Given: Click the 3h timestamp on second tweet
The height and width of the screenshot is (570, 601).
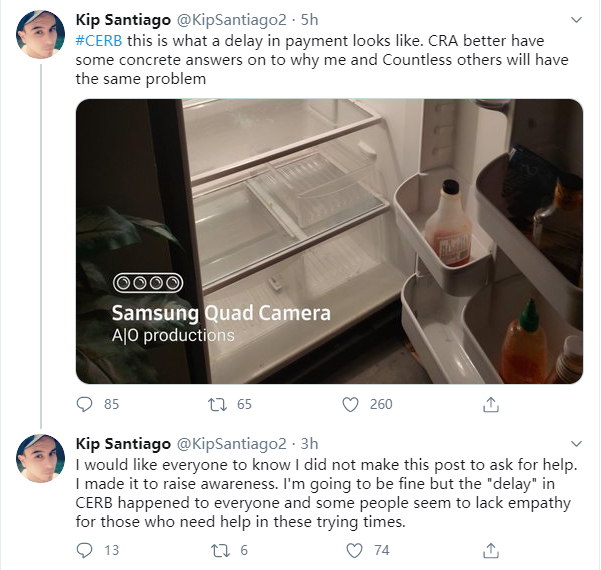Looking at the screenshot, I should tap(309, 443).
